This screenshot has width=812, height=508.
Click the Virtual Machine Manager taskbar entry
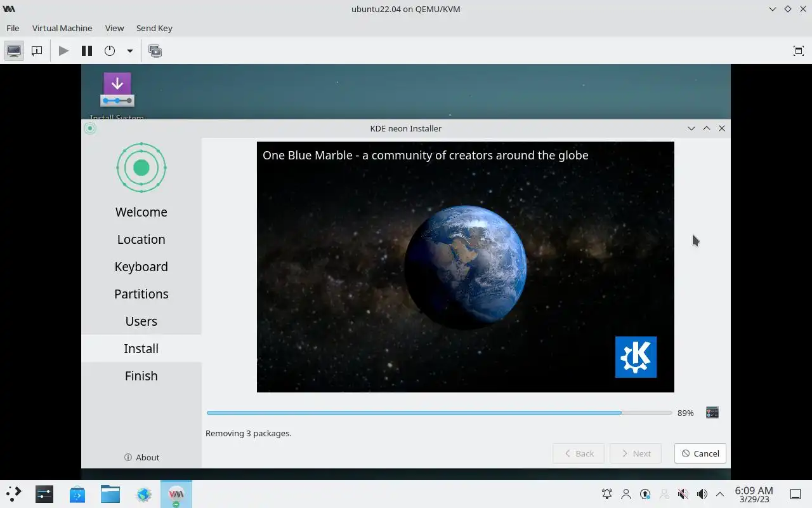click(x=176, y=494)
